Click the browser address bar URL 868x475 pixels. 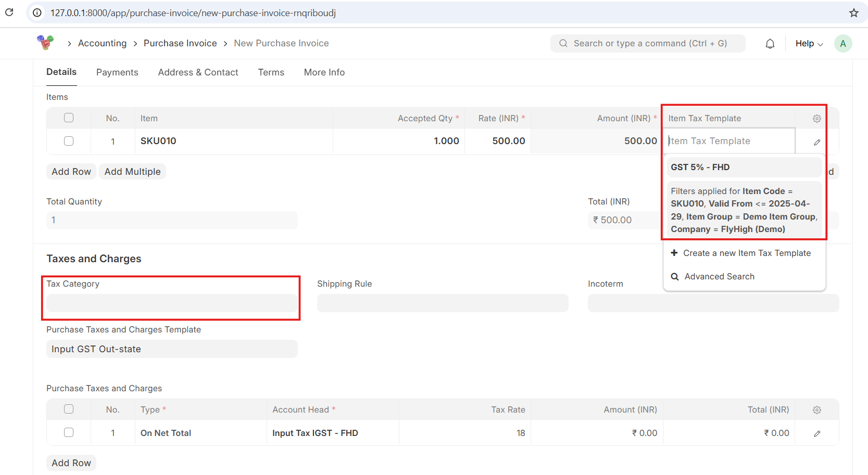pos(193,13)
